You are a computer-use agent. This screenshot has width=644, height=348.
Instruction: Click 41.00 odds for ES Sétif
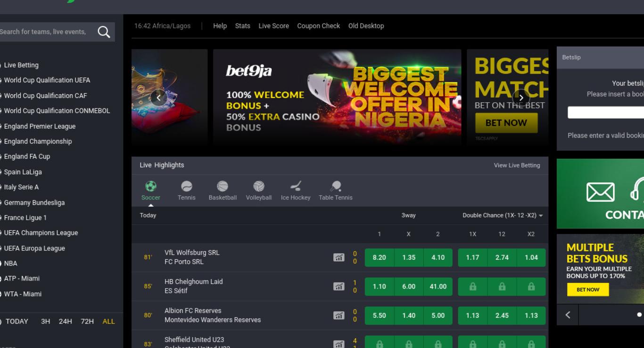pos(438,287)
